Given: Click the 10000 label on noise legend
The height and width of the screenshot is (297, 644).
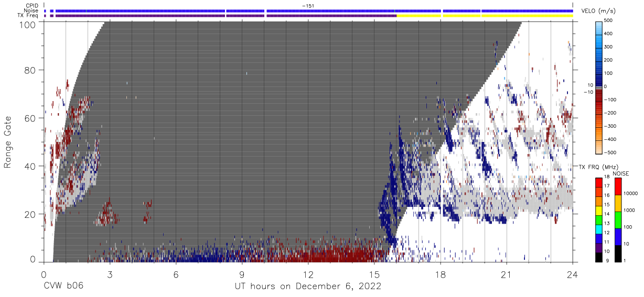Looking at the screenshot, I should pyautogui.click(x=631, y=194).
